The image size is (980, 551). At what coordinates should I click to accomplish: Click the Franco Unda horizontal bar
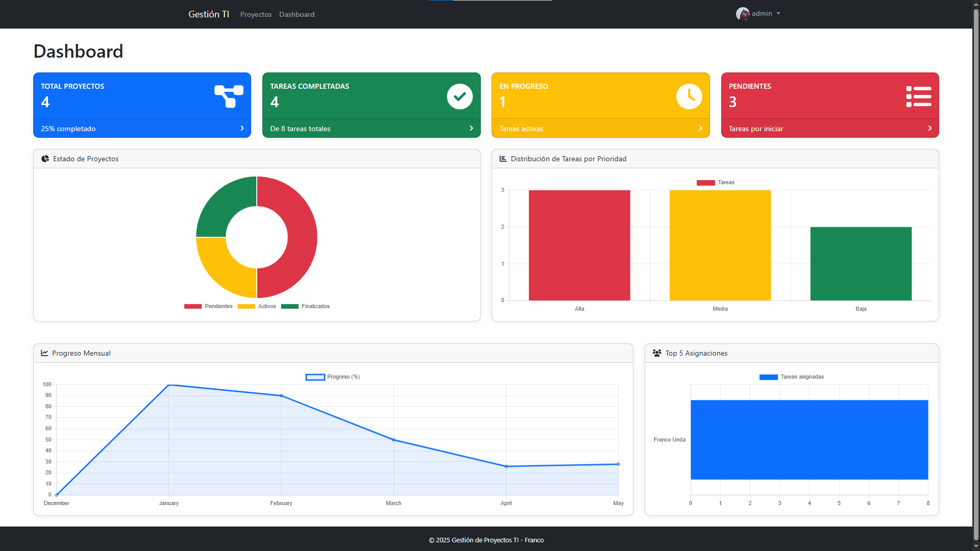tap(809, 440)
